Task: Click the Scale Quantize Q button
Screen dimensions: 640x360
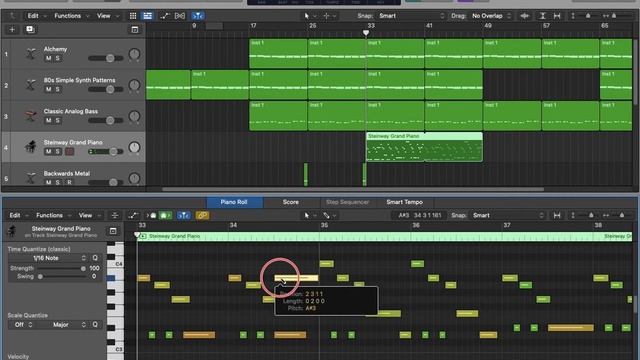Action: (95, 324)
